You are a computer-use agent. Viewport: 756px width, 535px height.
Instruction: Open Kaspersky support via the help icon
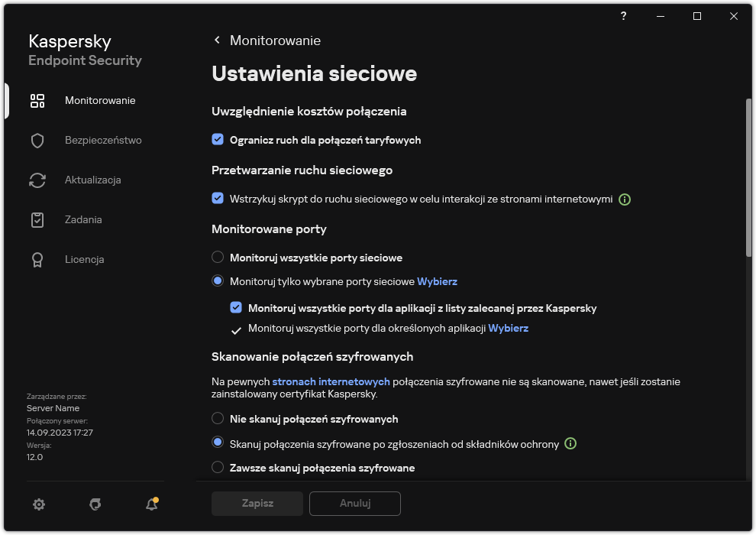tap(623, 16)
